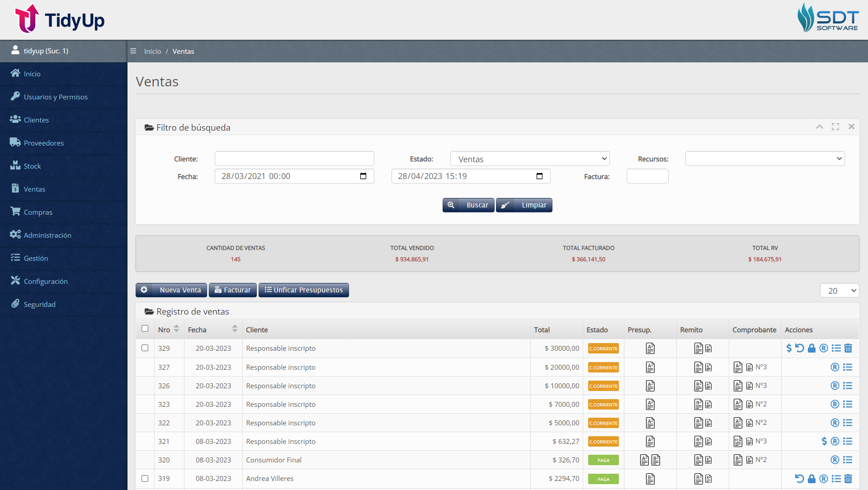
Task: Click the trash delete icon for sale 319
Action: 848,478
